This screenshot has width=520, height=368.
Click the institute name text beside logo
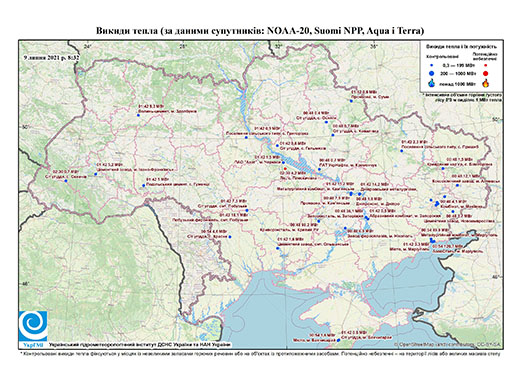140,345
